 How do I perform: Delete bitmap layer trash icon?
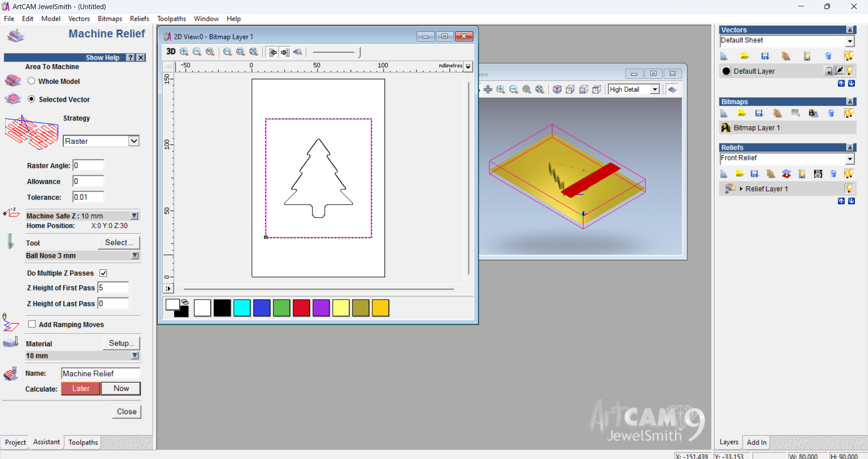[x=831, y=113]
